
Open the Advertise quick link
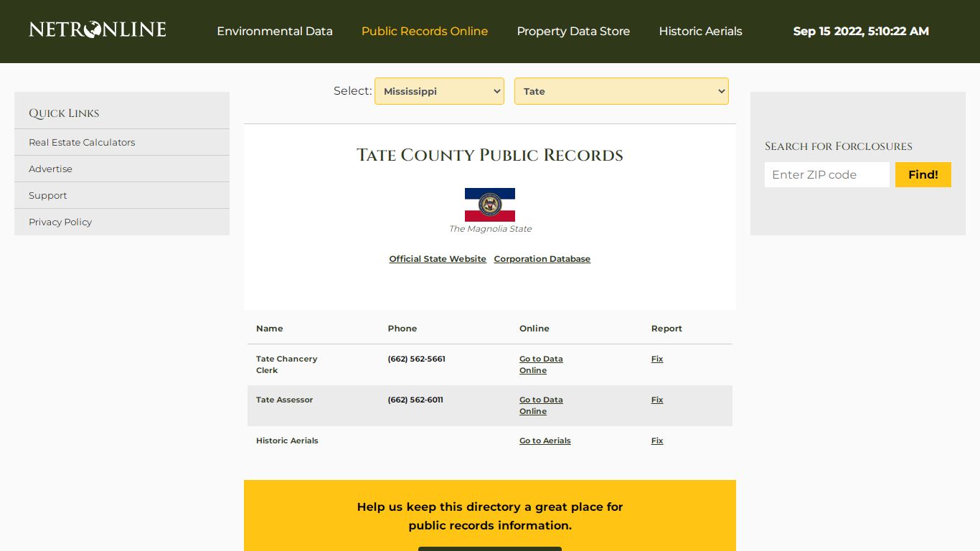click(x=50, y=169)
